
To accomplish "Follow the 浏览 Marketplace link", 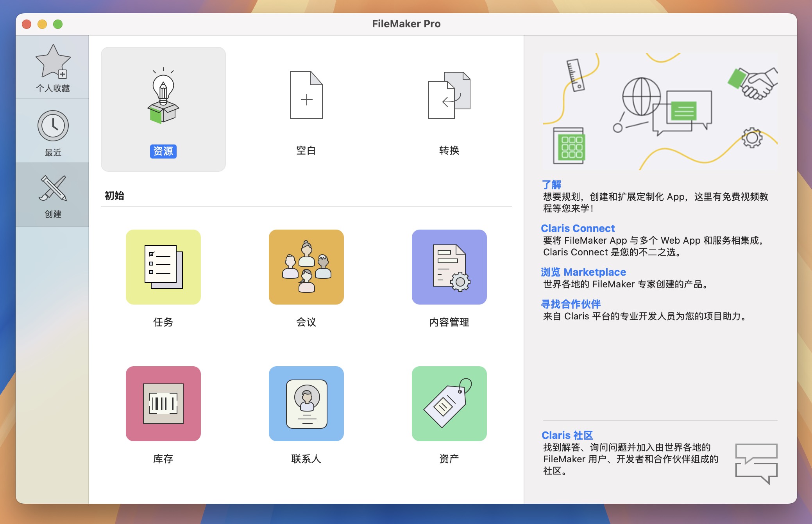I will click(583, 272).
